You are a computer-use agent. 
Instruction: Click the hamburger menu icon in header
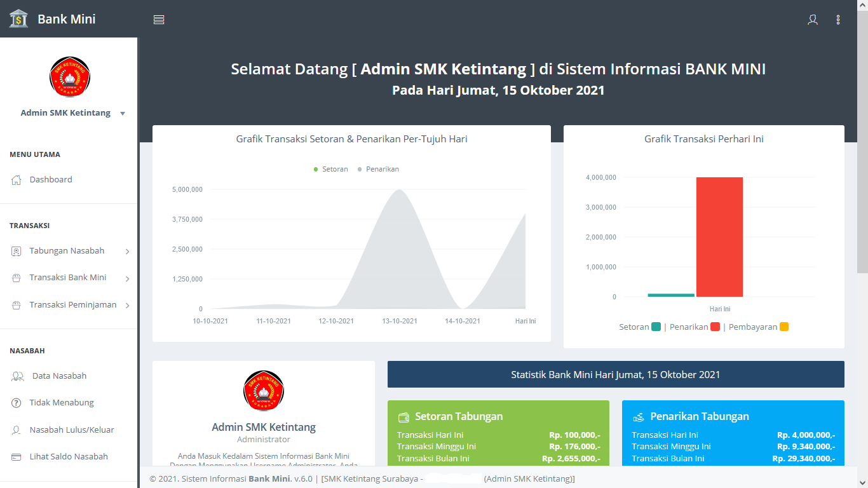tap(159, 20)
